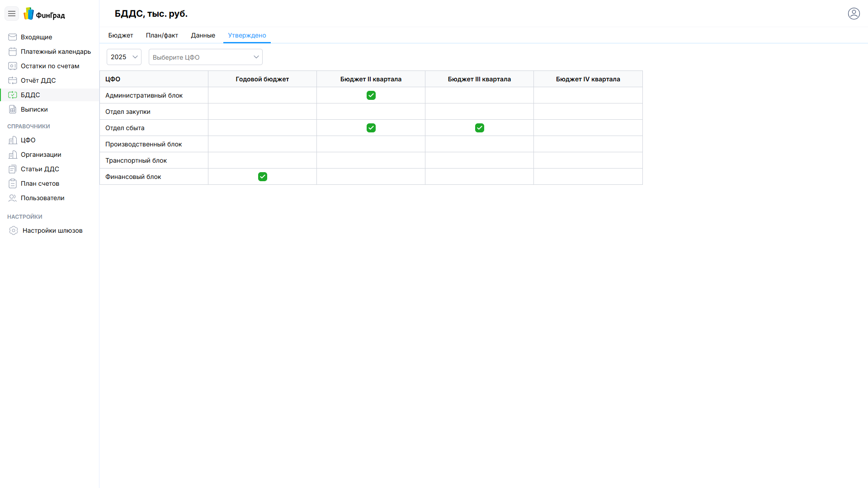Open the Данные tab

pyautogui.click(x=203, y=35)
